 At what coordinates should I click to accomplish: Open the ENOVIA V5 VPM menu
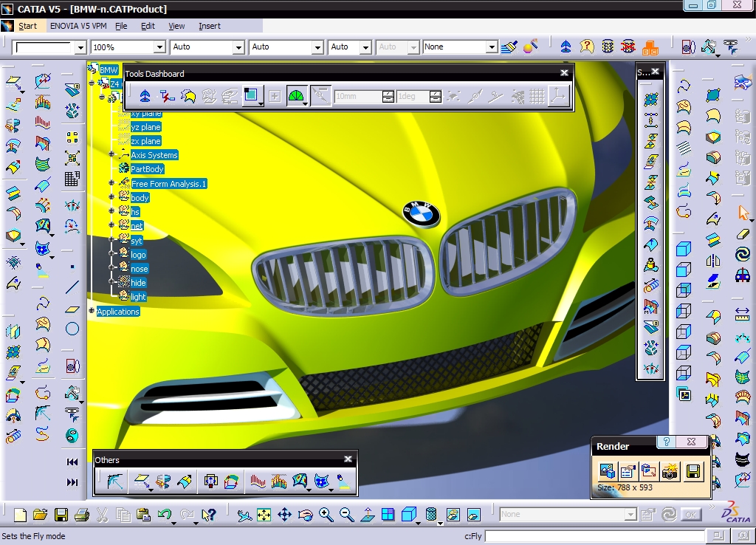coord(78,26)
